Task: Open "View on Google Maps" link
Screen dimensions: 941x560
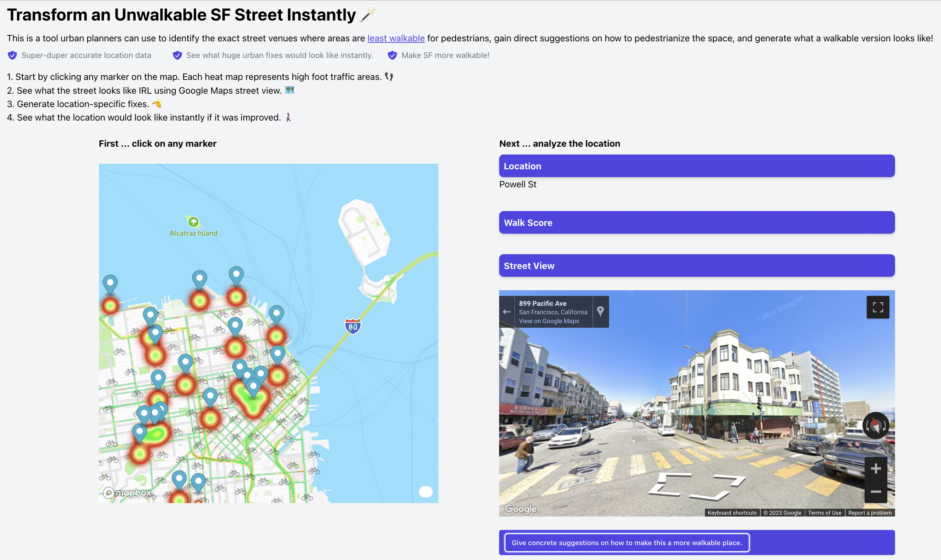Action: click(x=549, y=321)
